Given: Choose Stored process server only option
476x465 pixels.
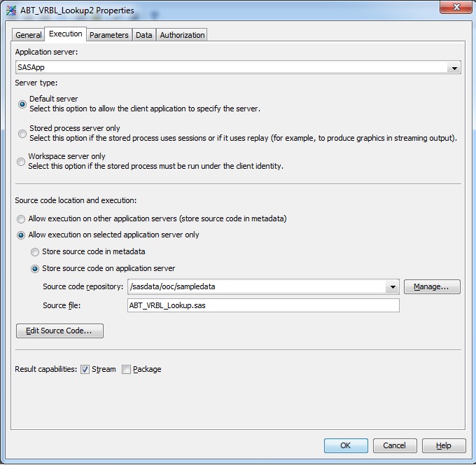Looking at the screenshot, I should (x=22, y=133).
